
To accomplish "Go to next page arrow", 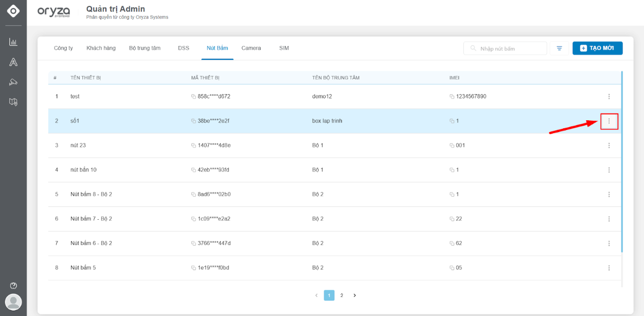I will pos(354,295).
